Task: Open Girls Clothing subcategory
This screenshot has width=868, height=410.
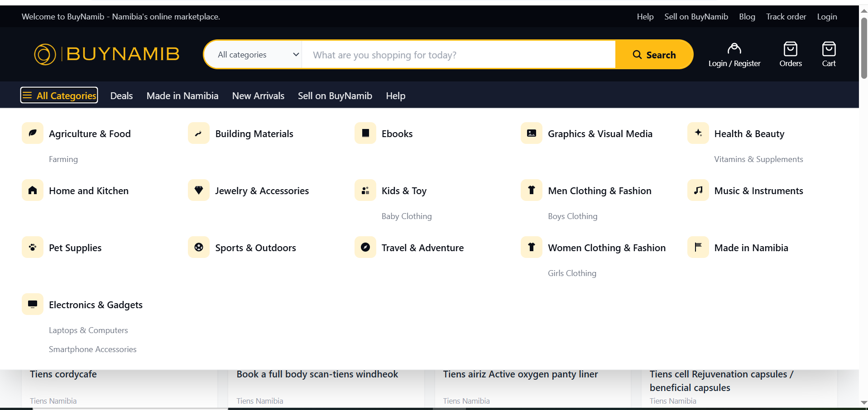Action: coord(572,273)
